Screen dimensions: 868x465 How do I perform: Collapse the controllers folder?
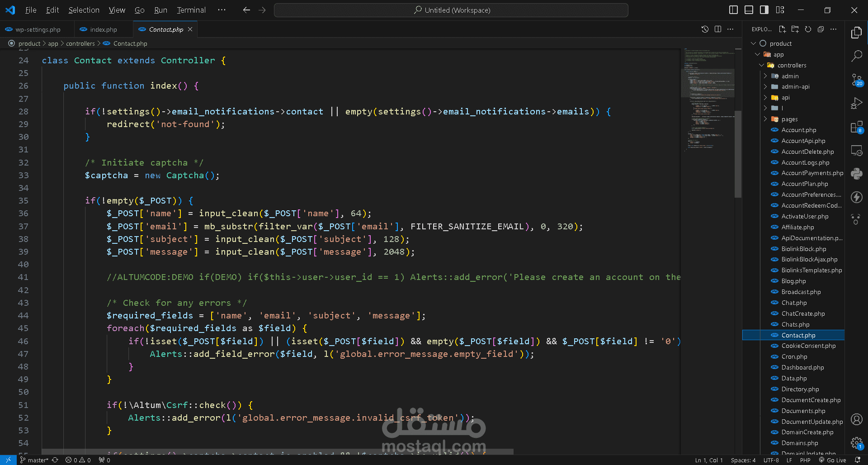pos(762,65)
